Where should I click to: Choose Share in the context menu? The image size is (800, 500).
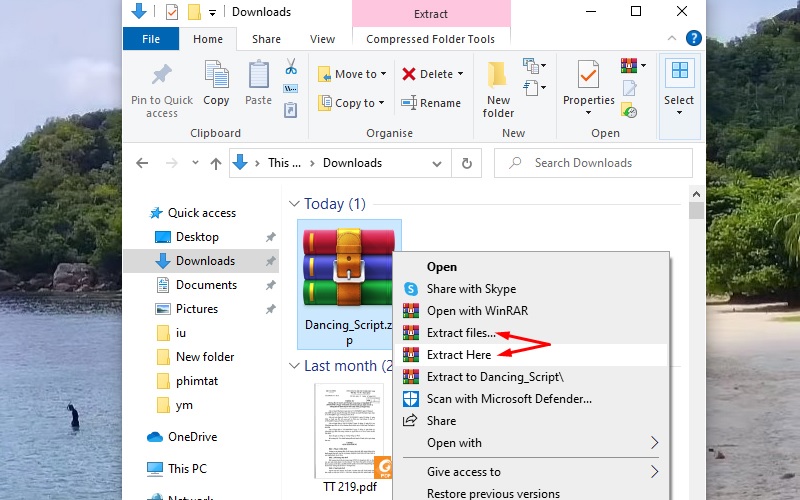(x=531, y=420)
